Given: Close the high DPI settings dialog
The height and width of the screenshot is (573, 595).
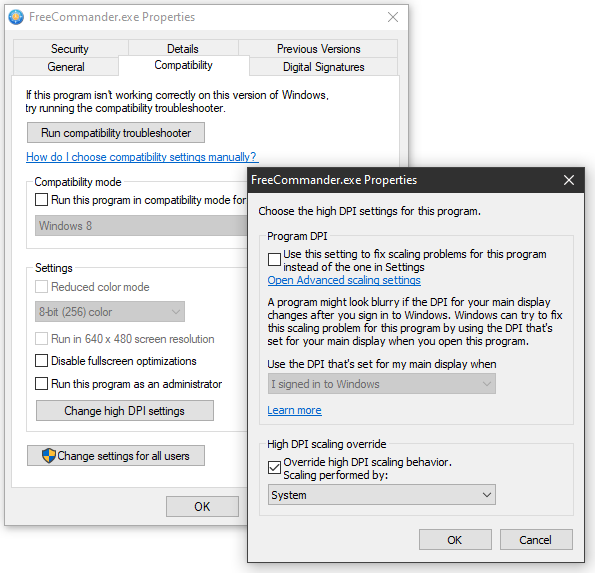Looking at the screenshot, I should coord(568,180).
